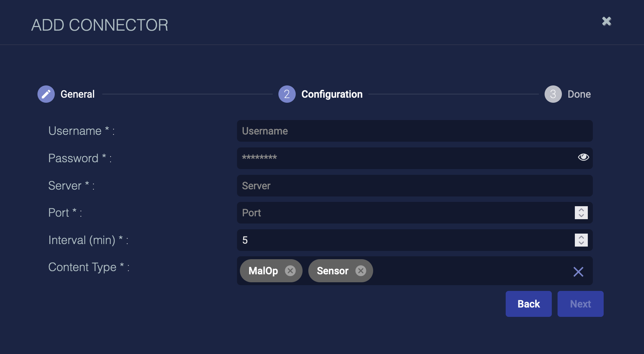Open the Content Type dropdown
The width and height of the screenshot is (644, 354).
tap(468, 271)
